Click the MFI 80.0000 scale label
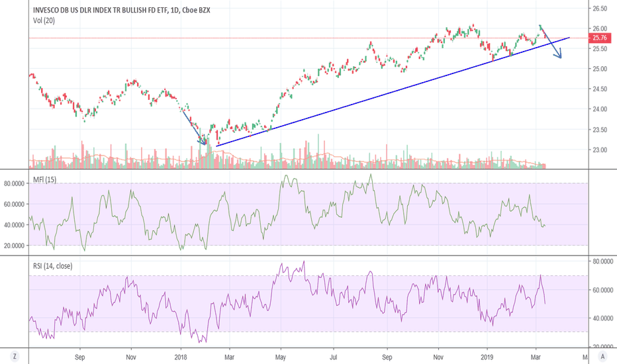This screenshot has width=617, height=364. [14, 183]
